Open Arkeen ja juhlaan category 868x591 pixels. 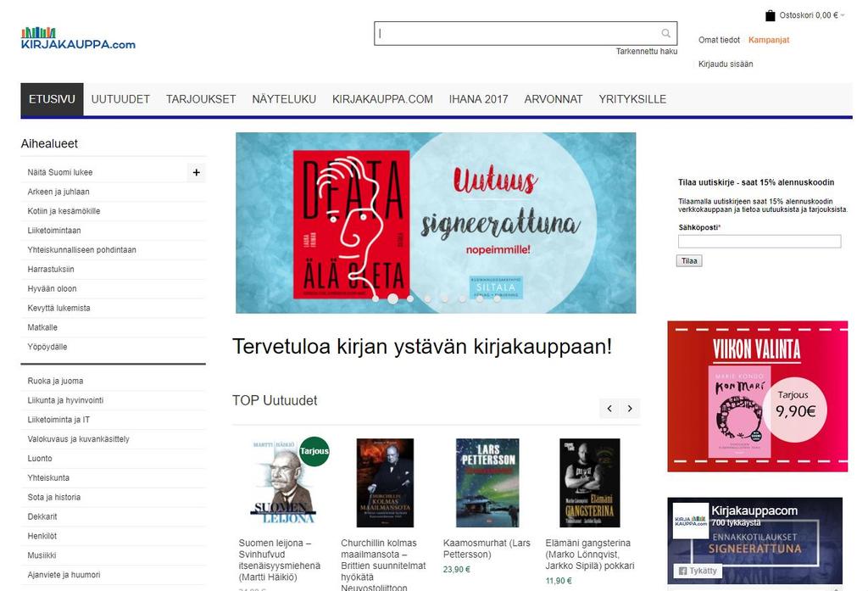(x=58, y=192)
